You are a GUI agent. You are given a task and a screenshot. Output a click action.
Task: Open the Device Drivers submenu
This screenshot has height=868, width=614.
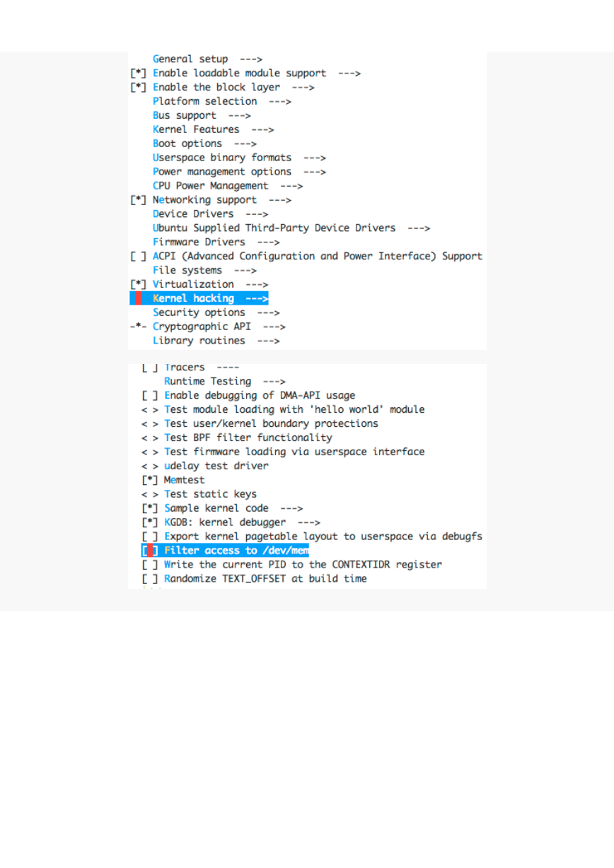211,214
